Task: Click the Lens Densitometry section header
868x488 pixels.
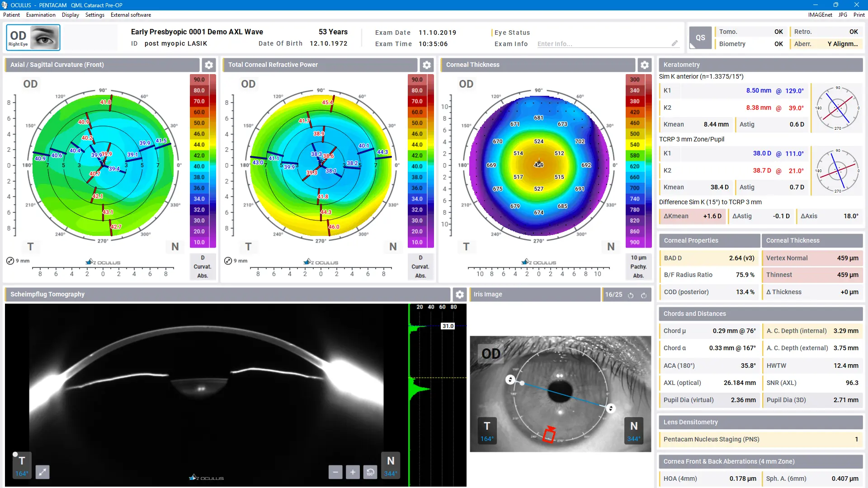Action: pyautogui.click(x=761, y=422)
